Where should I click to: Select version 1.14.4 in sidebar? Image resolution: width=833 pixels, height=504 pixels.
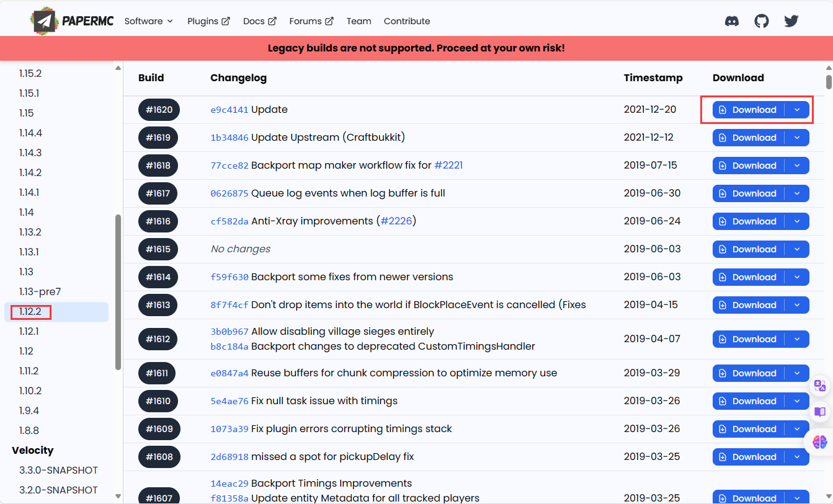[56, 133]
